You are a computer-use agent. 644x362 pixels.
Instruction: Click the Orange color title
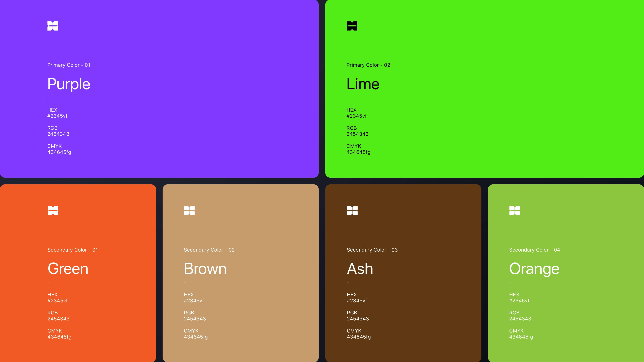point(534,268)
